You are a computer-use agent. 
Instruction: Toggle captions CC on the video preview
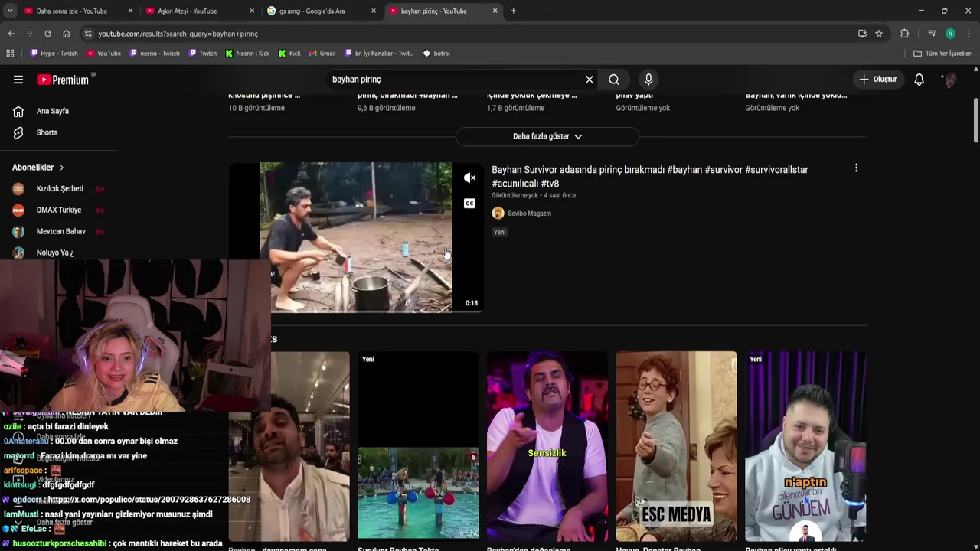(469, 204)
